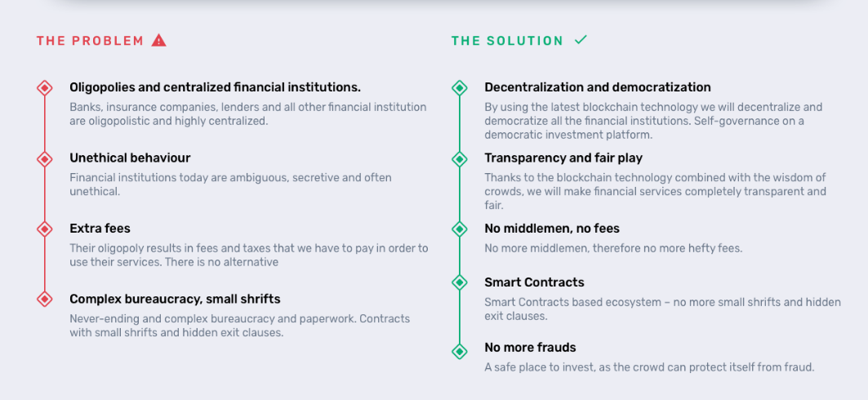Click the green checkmark beside The Solution
The image size is (868, 400).
581,40
